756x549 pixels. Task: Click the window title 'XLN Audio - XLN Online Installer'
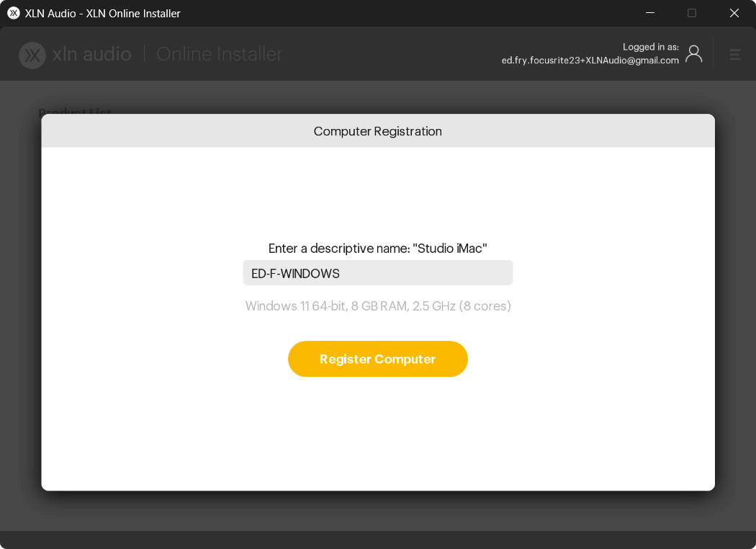point(102,13)
